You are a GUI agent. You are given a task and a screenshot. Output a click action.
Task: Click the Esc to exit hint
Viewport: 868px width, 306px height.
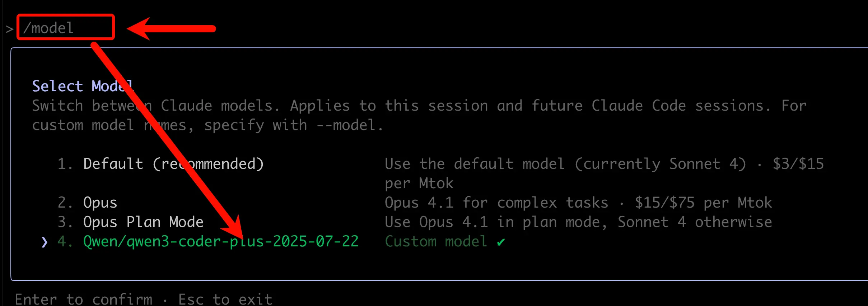(x=225, y=299)
